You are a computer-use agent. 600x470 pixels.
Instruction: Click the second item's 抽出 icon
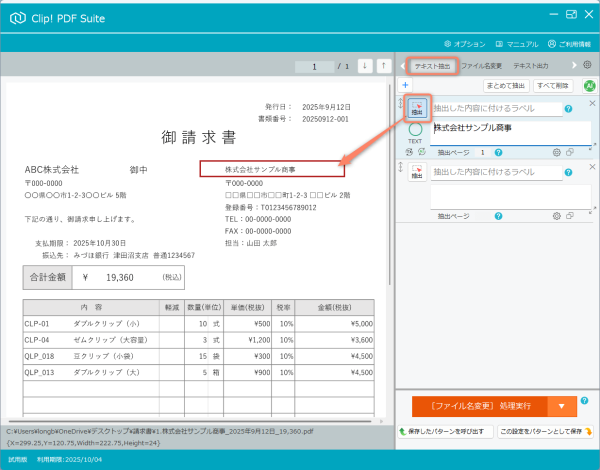pyautogui.click(x=417, y=173)
